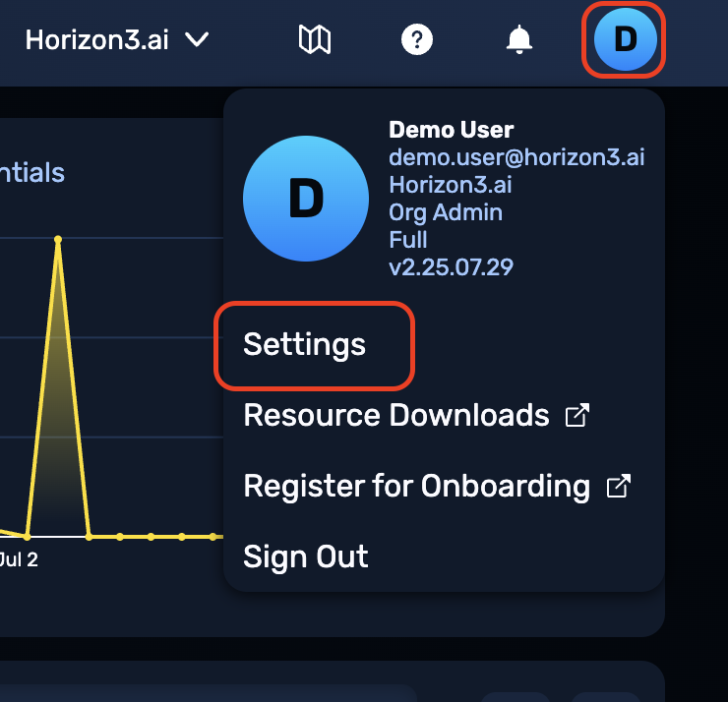Open the Horizon3.ai organization selector
This screenshot has width=728, height=702.
click(117, 39)
